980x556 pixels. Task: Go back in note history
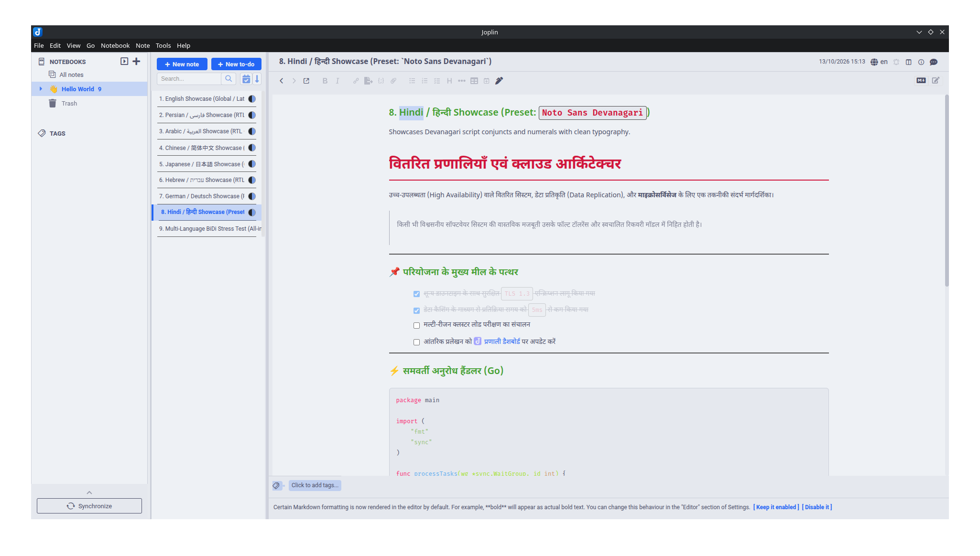pyautogui.click(x=282, y=81)
